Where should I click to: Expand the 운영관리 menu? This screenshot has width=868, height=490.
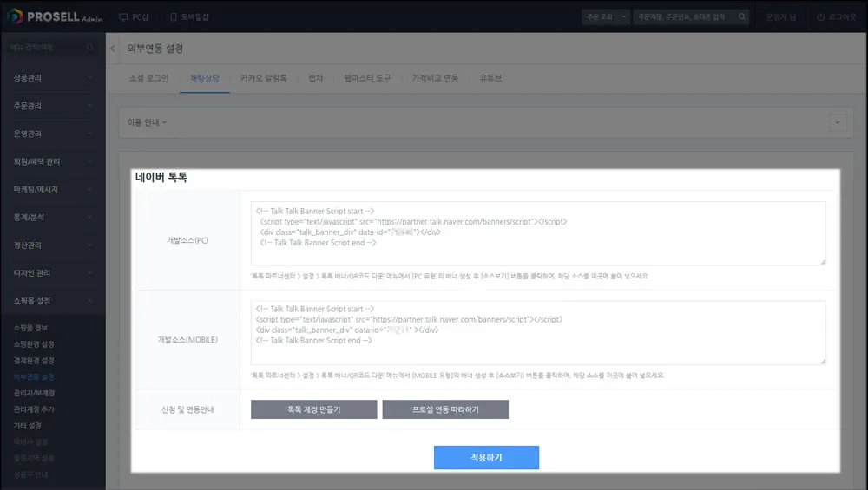[x=53, y=134]
